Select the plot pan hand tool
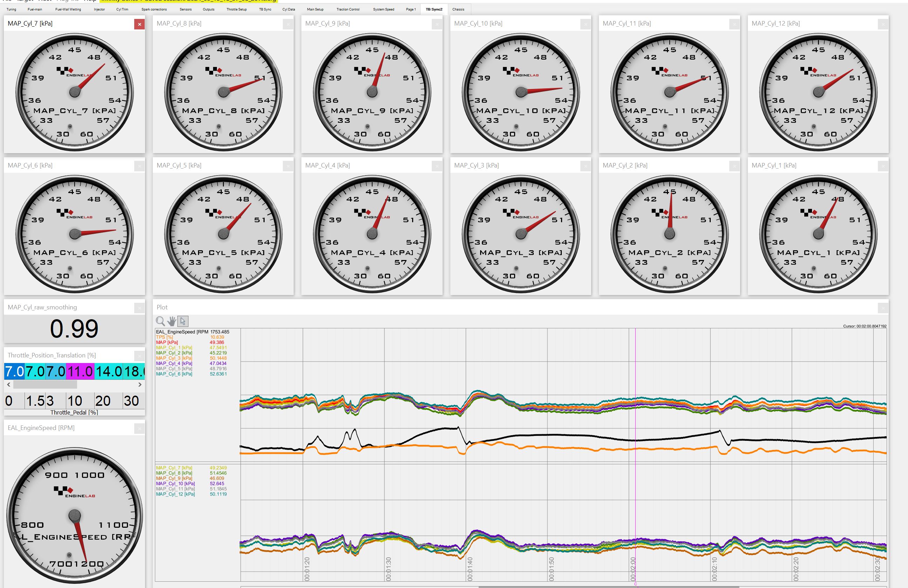Image resolution: width=908 pixels, height=588 pixels. (x=172, y=321)
